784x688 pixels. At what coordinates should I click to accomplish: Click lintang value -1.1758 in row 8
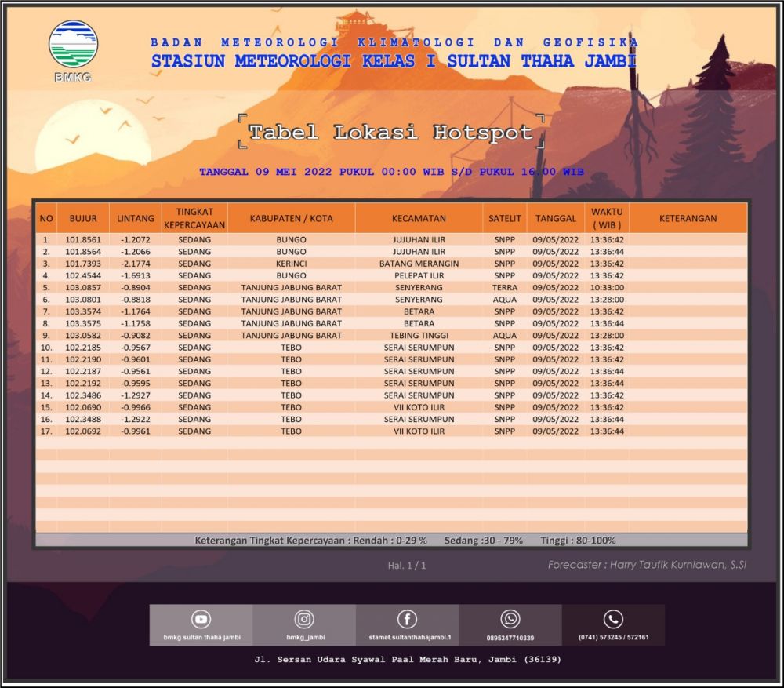[136, 323]
